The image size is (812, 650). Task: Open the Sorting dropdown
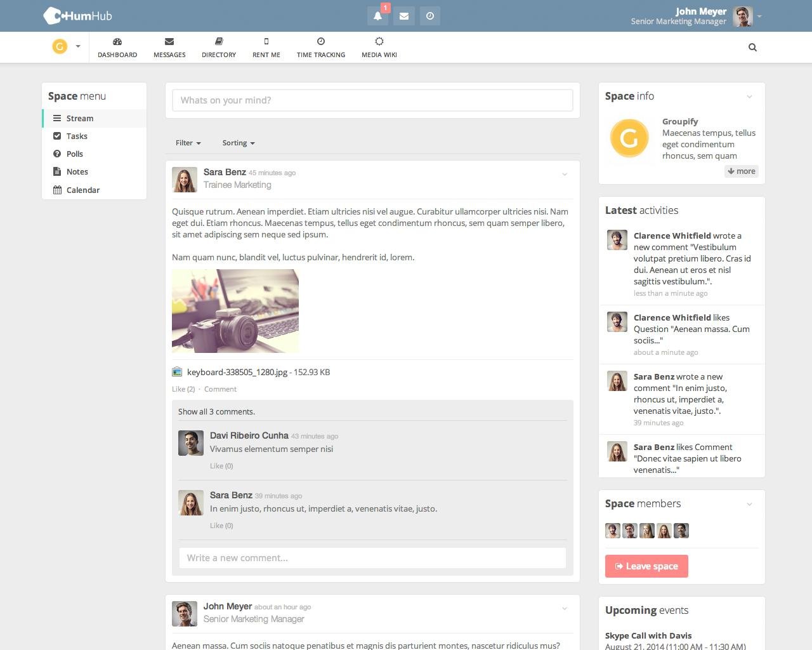pos(238,143)
